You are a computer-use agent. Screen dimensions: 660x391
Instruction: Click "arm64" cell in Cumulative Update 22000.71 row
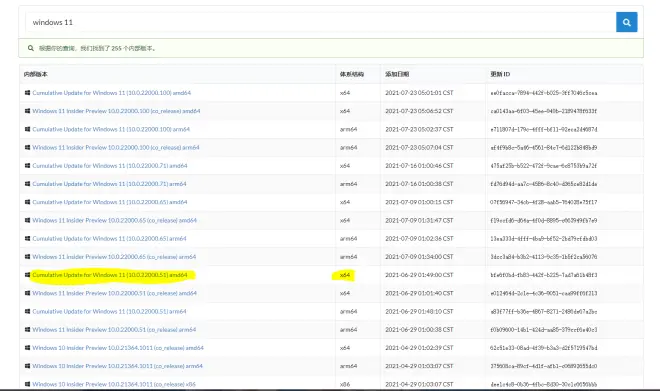coord(349,184)
